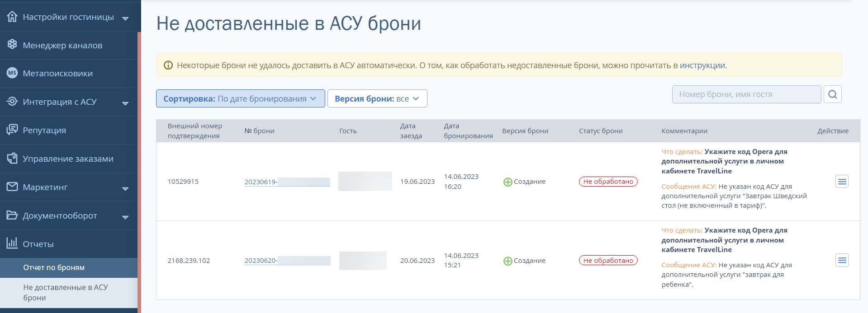
Task: Expand Интеграция с АСУ arrow
Action: [x=125, y=103]
